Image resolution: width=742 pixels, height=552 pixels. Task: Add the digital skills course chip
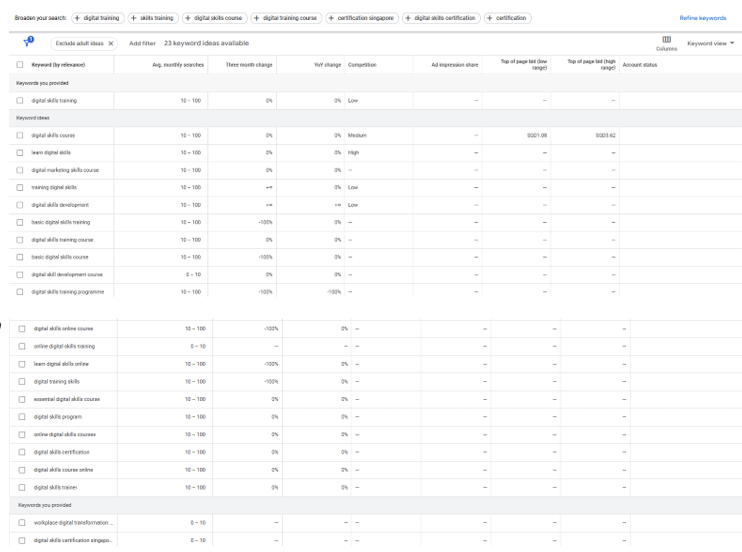(215, 18)
